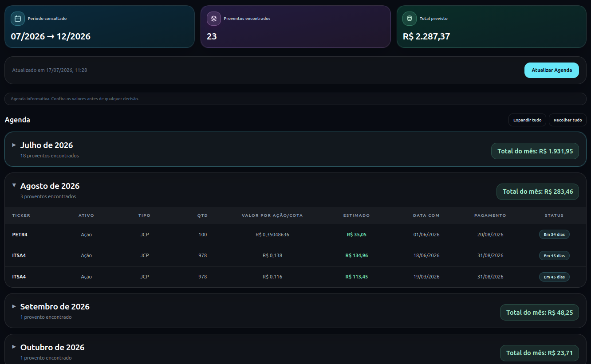The width and height of the screenshot is (591, 364).
Task: Click the Agenda informativa disclaimer text
Action: [75, 99]
